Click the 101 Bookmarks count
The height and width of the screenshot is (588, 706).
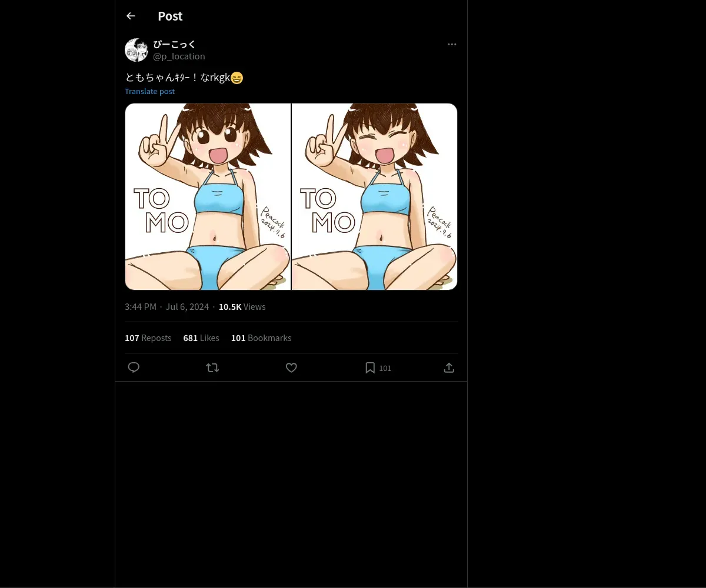261,338
